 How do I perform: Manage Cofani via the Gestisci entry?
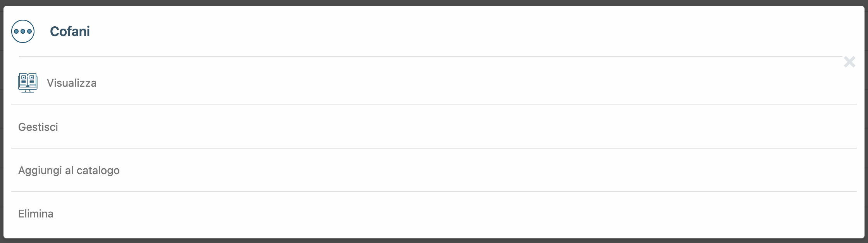[x=38, y=127]
